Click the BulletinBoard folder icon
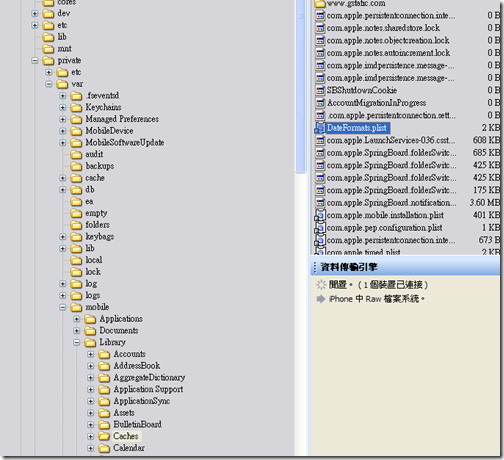The width and height of the screenshot is (504, 460). 104,425
